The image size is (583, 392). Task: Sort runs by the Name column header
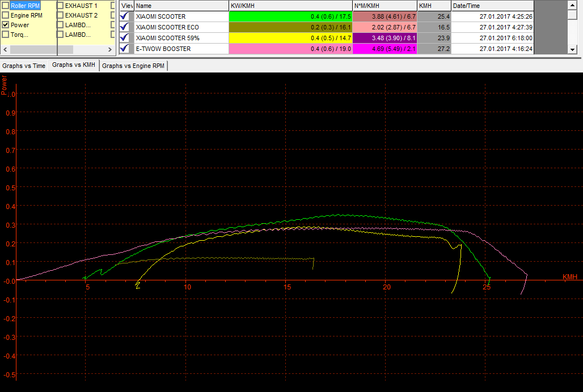pos(181,6)
